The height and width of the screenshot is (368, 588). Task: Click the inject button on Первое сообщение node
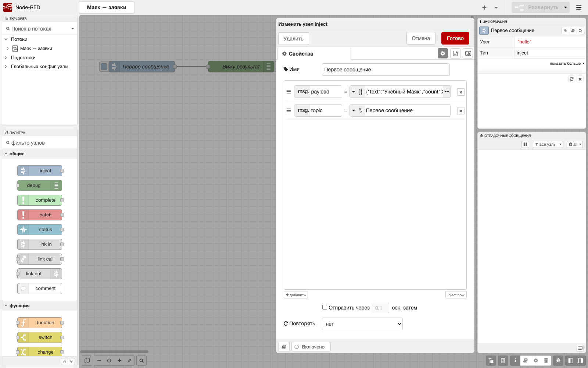pos(104,67)
